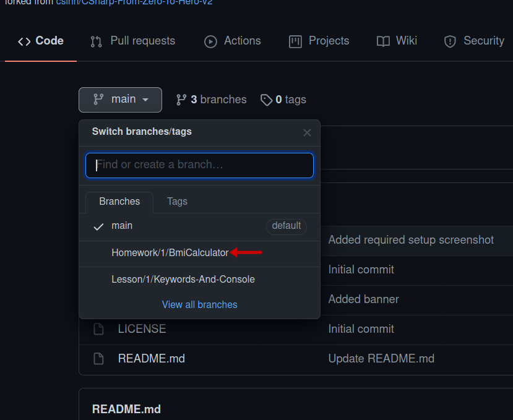Open commit 'Added required setup screenshot'
Screen dimensions: 513x420
click(x=411, y=240)
